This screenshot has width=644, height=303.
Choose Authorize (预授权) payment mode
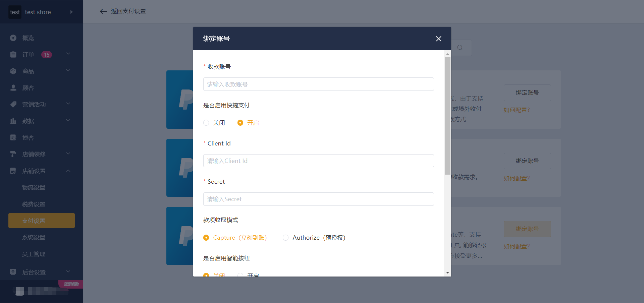[314, 238]
